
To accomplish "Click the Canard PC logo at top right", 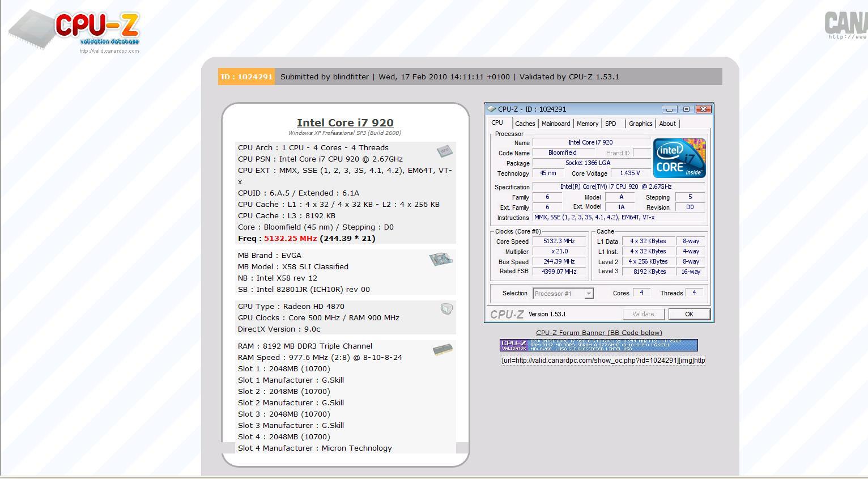I will click(846, 26).
